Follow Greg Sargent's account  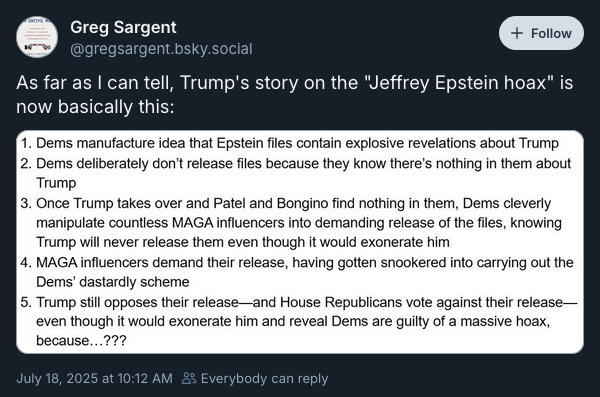tap(541, 33)
